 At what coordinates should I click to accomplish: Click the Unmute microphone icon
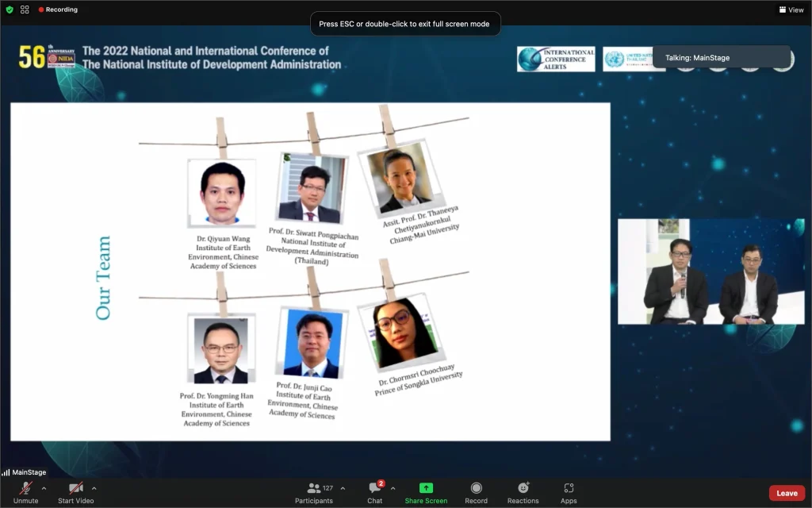coord(25,488)
